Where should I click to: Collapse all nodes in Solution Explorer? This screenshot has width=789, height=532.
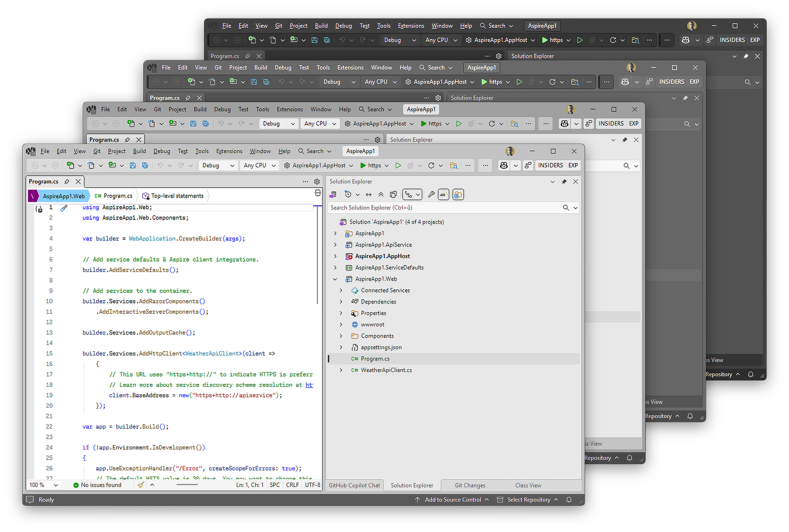(x=381, y=195)
